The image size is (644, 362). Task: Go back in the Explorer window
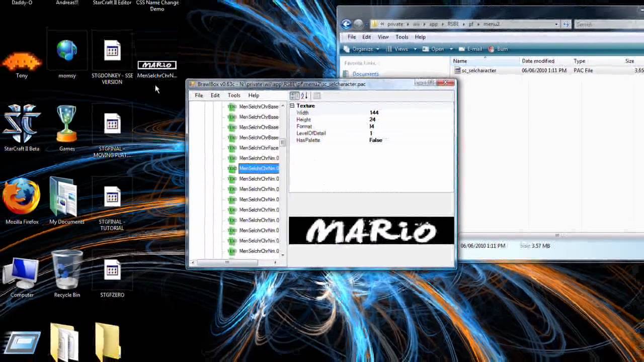point(346,24)
